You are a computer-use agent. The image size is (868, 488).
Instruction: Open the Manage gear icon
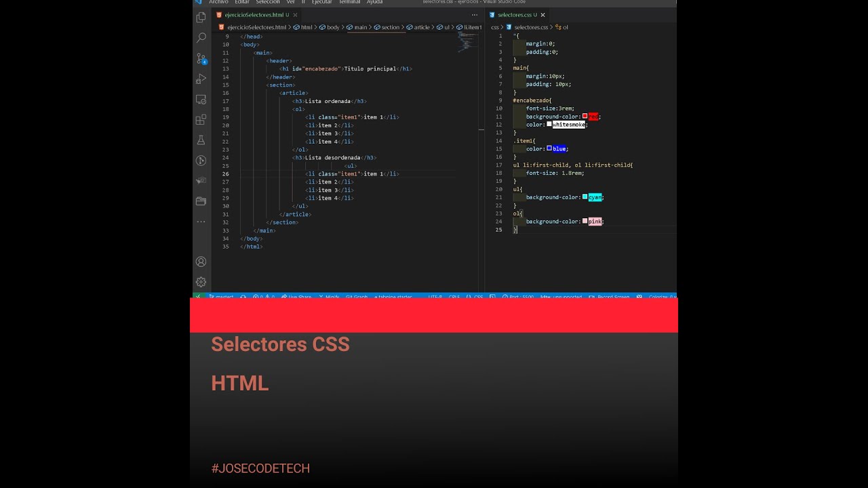(x=201, y=282)
